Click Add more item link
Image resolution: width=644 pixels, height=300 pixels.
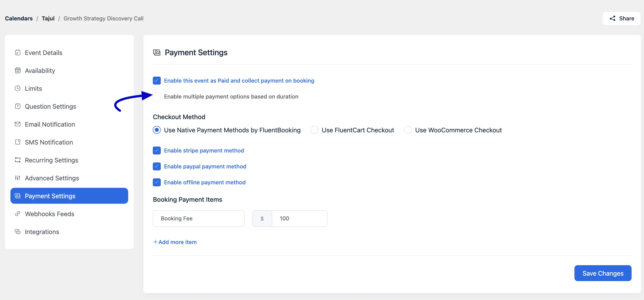coord(175,242)
